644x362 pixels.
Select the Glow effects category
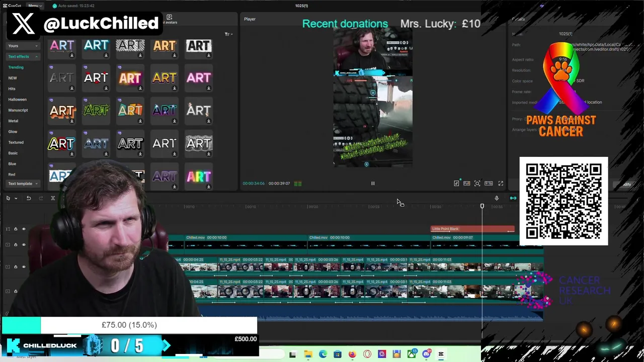13,132
